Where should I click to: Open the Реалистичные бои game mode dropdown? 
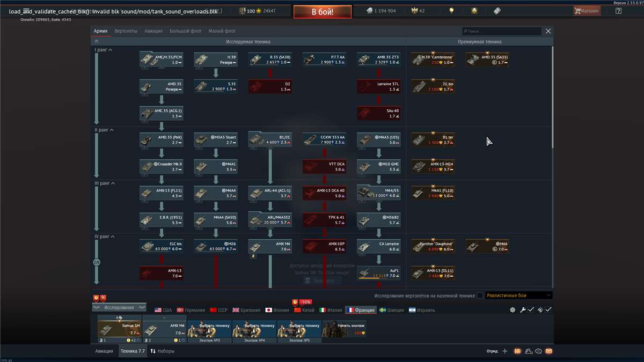click(518, 295)
